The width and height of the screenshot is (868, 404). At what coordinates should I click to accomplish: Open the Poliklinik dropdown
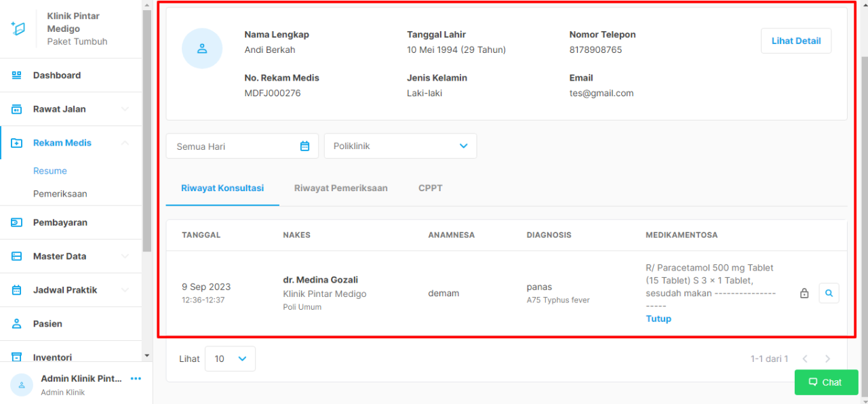(400, 146)
